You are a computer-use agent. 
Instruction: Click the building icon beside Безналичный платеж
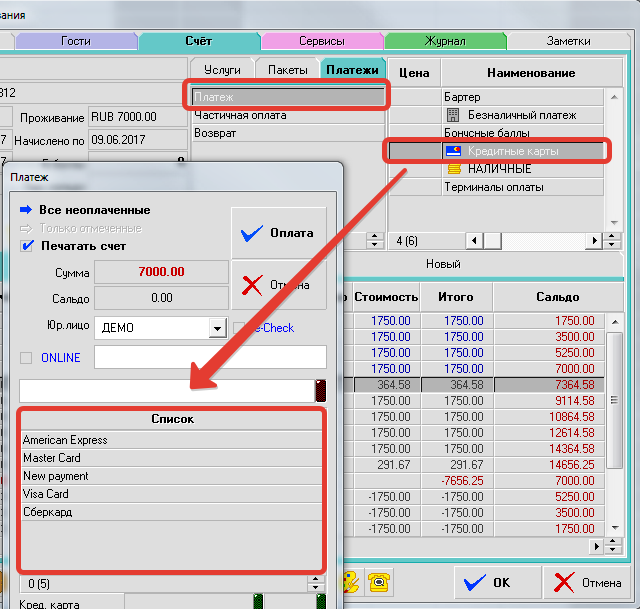click(x=452, y=115)
